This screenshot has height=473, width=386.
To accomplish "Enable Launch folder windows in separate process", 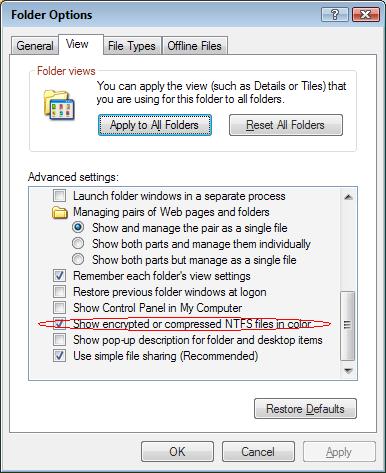I will pos(59,196).
